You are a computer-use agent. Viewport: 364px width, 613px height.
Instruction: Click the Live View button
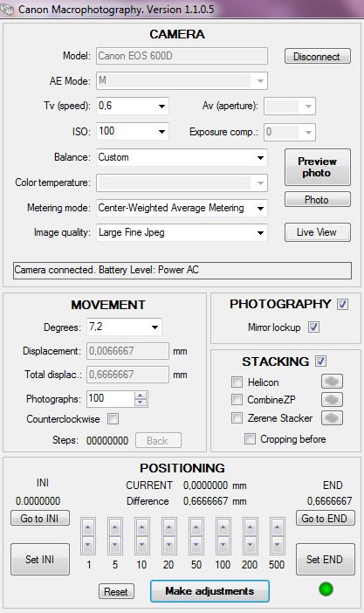317,232
